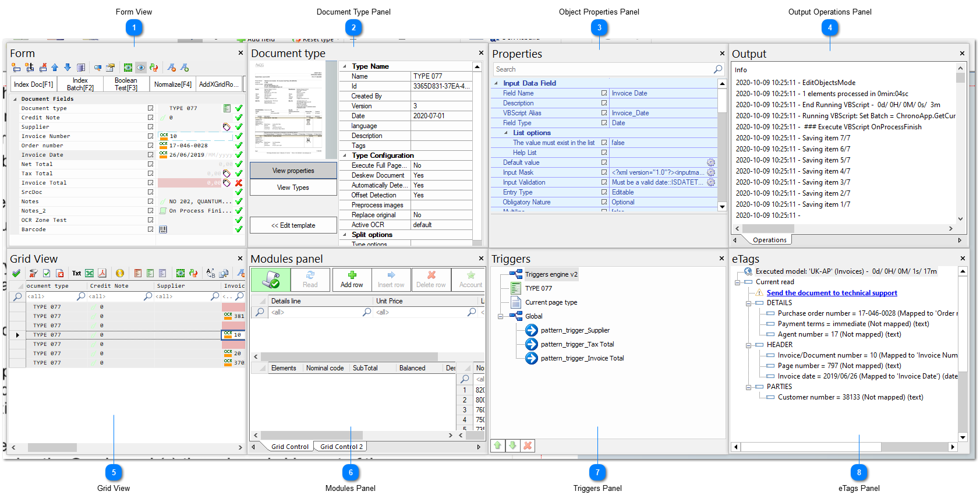
Task: Click the Txt export icon in Grid View
Action: click(x=76, y=273)
